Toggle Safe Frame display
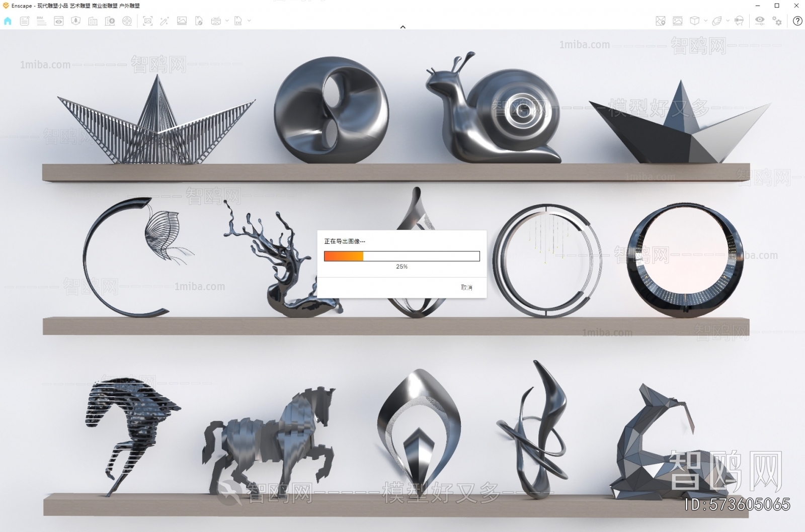This screenshot has height=532, width=805. 678,21
